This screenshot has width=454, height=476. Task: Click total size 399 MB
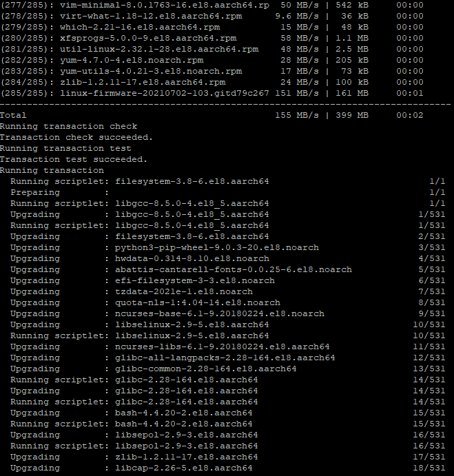tap(351, 115)
